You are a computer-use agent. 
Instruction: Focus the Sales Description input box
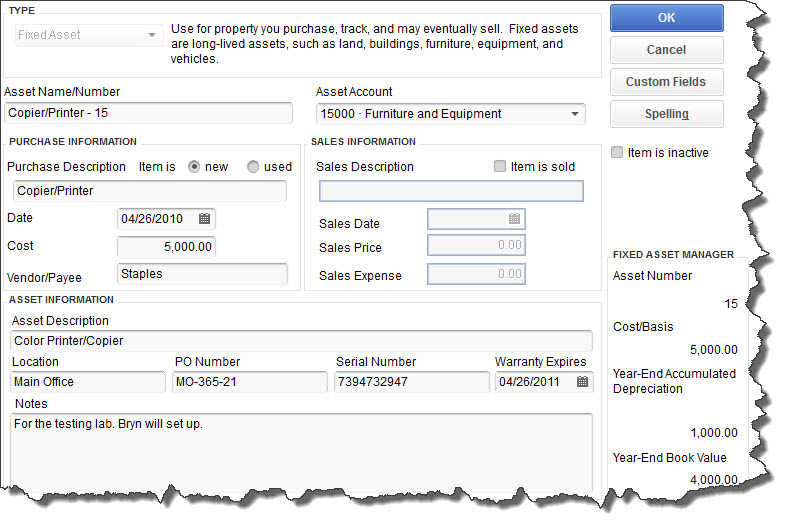[x=450, y=191]
